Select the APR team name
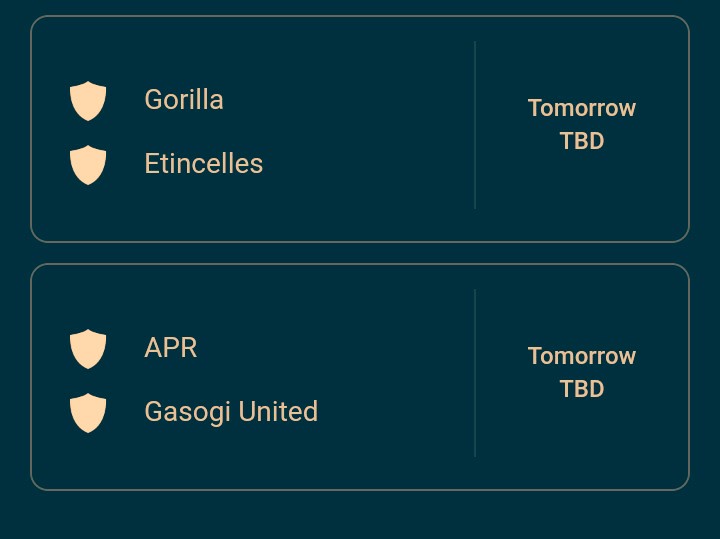The image size is (720, 539). click(171, 348)
